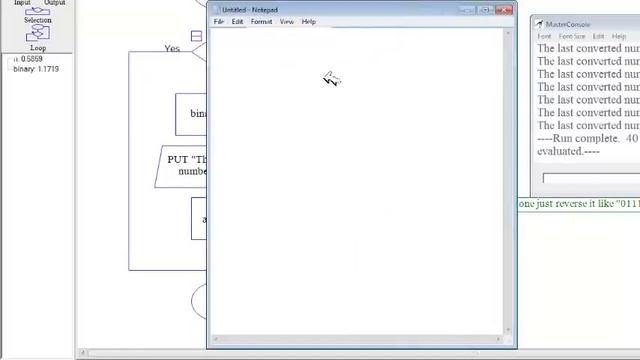640x360 pixels.
Task: Open the MasterConsole Font menu
Action: (544, 36)
